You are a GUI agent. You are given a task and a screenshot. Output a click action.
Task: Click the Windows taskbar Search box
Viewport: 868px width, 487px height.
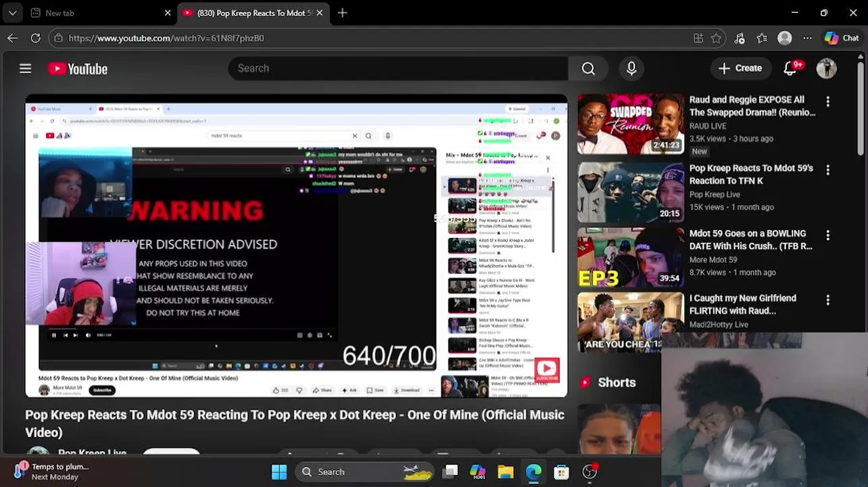coord(364,472)
